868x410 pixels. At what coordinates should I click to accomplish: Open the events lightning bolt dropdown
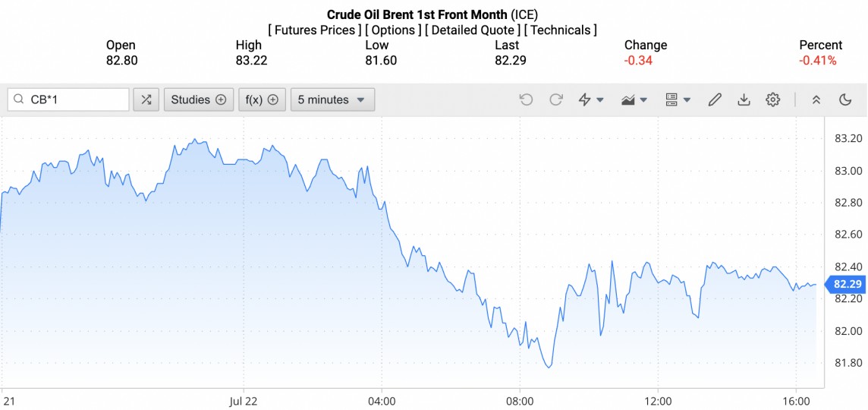point(591,99)
